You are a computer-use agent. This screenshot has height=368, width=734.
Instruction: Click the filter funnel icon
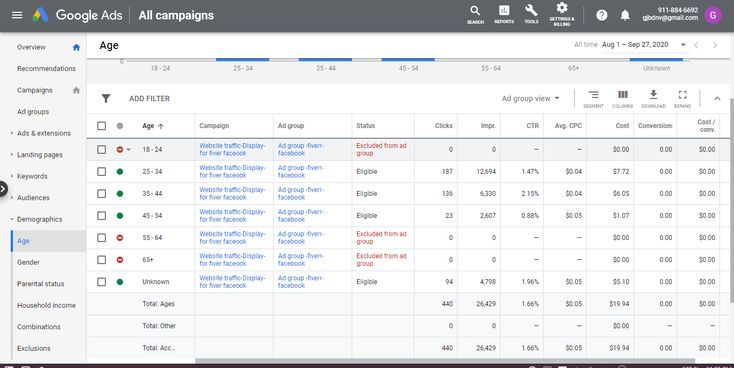pyautogui.click(x=106, y=98)
